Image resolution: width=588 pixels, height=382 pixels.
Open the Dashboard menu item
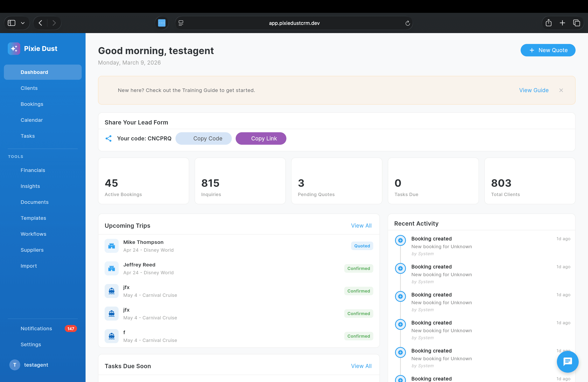click(x=43, y=72)
